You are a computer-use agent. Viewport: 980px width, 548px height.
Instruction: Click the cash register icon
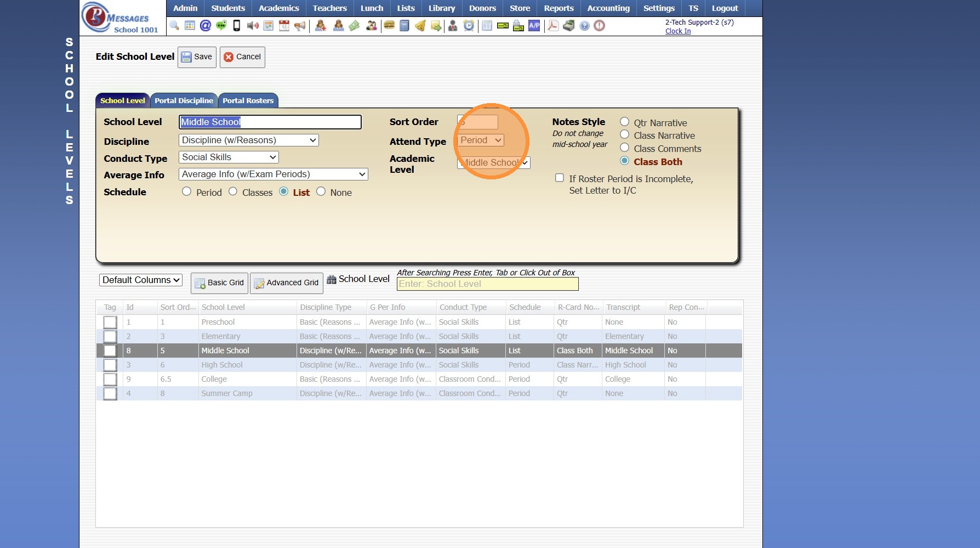pos(569,25)
